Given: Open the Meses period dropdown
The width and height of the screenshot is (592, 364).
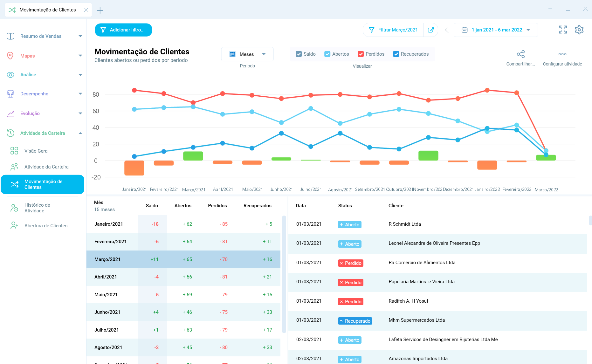Looking at the screenshot, I should tap(247, 54).
